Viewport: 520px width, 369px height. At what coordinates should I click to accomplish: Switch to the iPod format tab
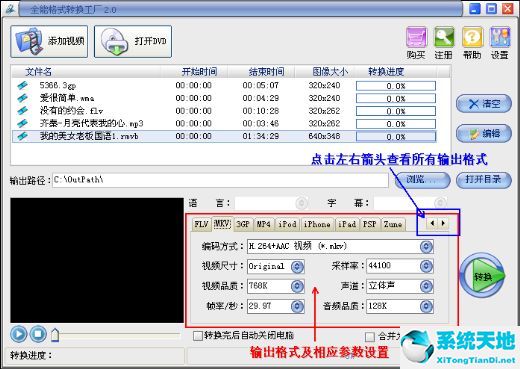pos(287,224)
